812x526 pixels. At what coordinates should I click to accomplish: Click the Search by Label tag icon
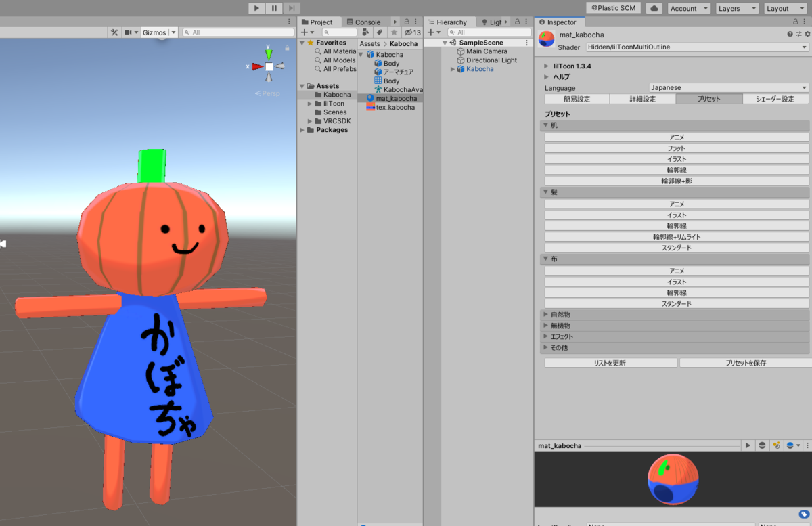pos(380,32)
